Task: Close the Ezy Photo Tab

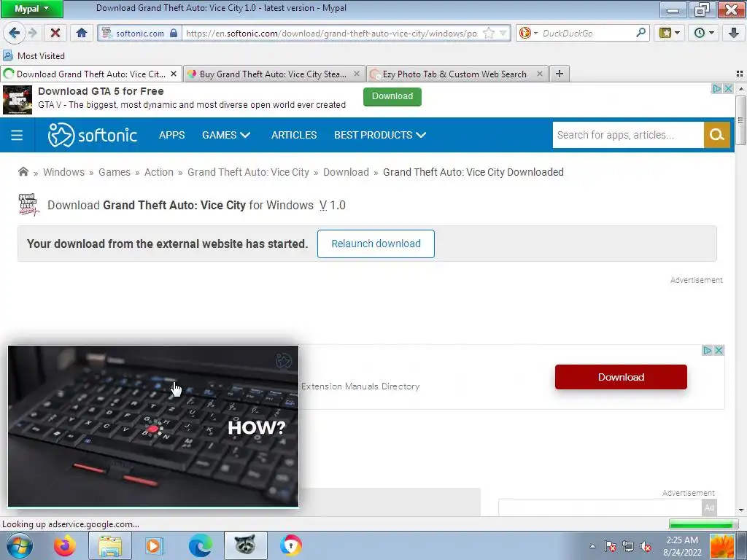Action: pyautogui.click(x=539, y=74)
